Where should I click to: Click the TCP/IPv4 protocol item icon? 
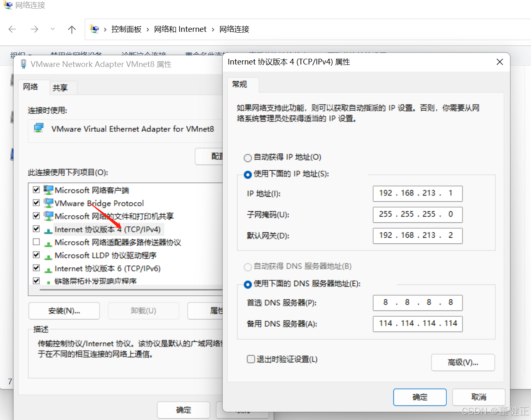coord(48,231)
